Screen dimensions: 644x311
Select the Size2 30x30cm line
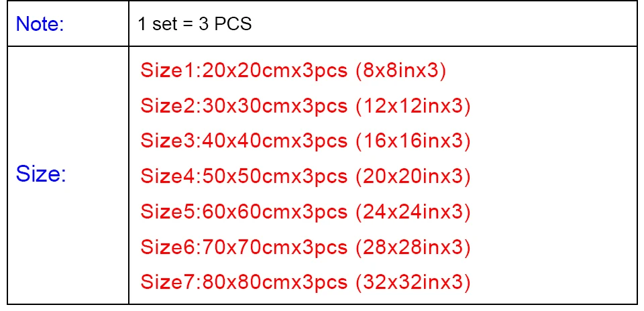pyautogui.click(x=306, y=106)
